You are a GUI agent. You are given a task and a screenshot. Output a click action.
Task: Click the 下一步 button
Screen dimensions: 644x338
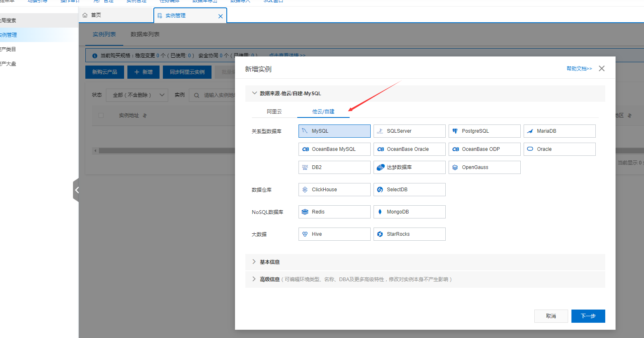tap(588, 316)
